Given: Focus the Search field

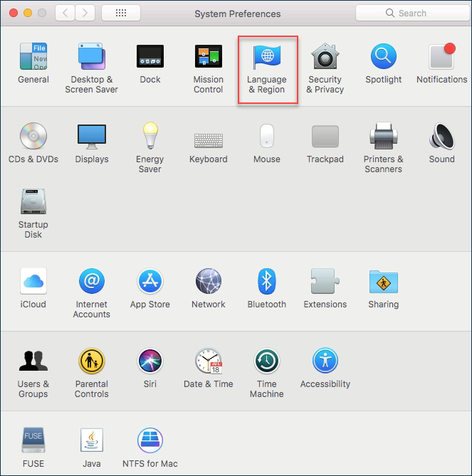Looking at the screenshot, I should point(412,13).
